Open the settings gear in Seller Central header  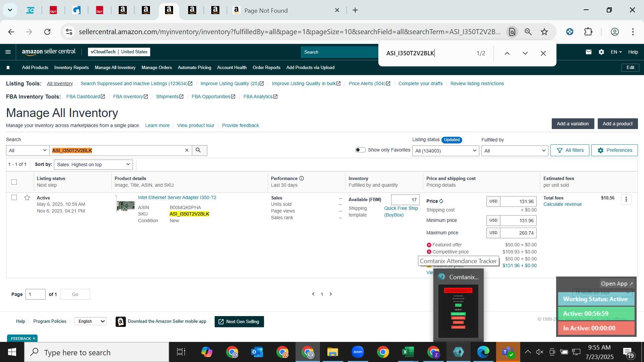[601, 52]
